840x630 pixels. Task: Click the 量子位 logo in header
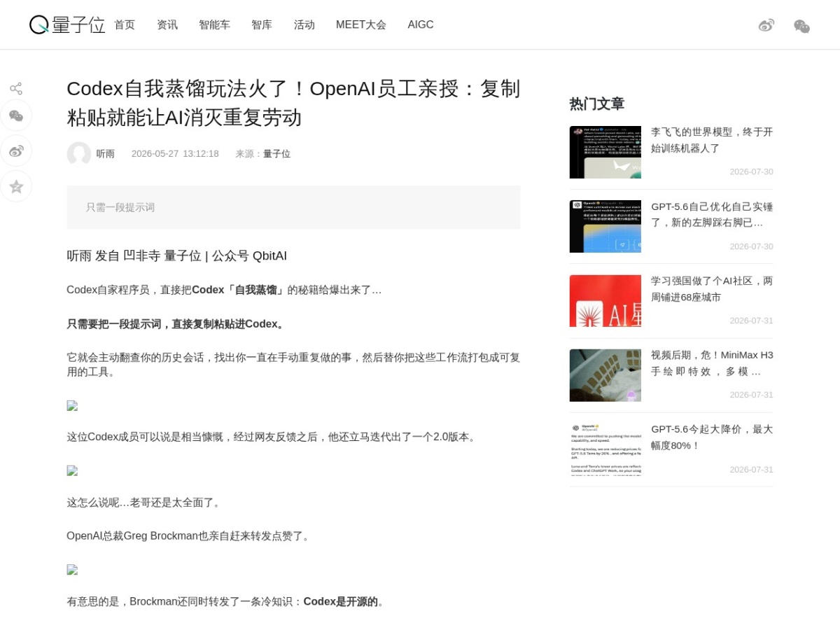(67, 25)
